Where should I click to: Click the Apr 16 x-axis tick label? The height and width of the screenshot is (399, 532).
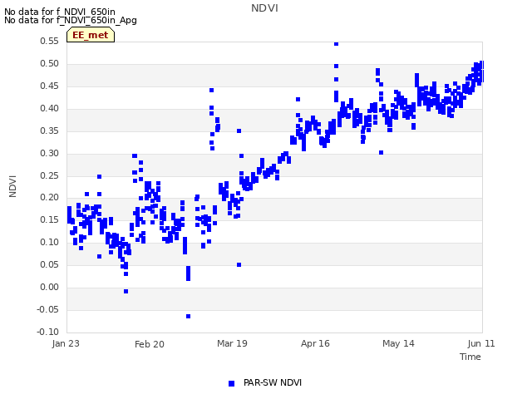coord(315,343)
